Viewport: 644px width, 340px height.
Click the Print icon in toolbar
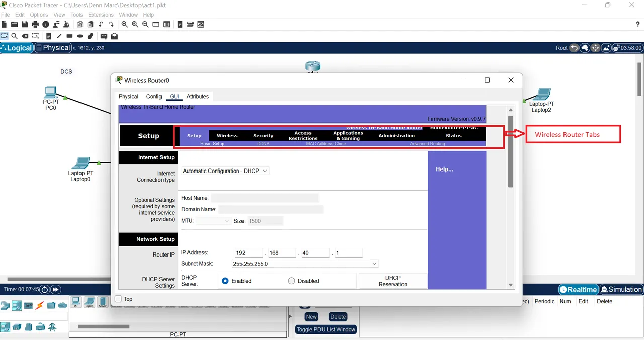pyautogui.click(x=35, y=24)
